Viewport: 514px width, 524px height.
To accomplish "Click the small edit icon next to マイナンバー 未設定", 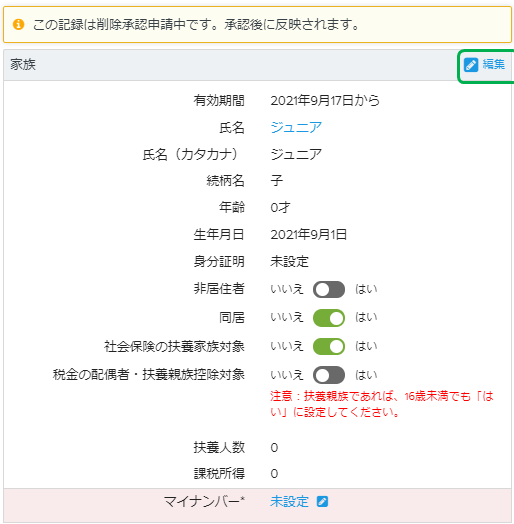I will point(323,502).
